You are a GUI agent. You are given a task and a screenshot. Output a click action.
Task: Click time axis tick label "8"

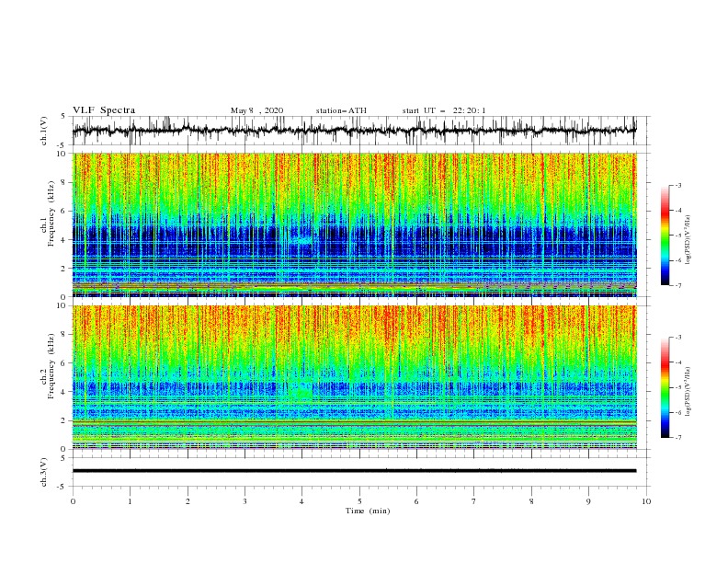pyautogui.click(x=531, y=501)
